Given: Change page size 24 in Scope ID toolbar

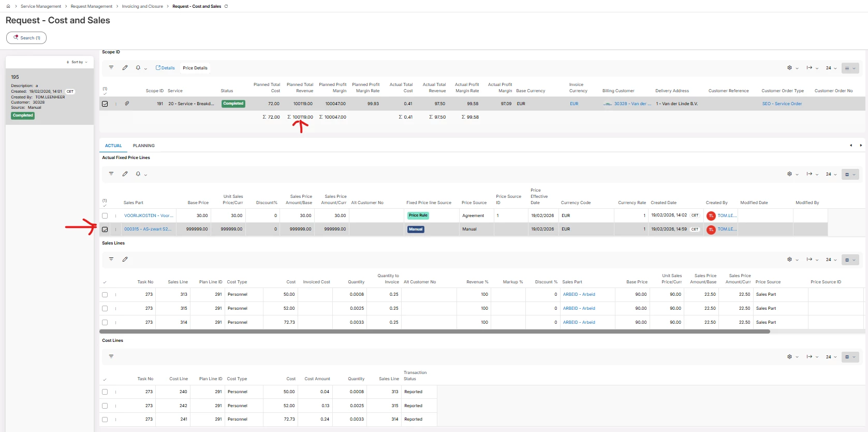Looking at the screenshot, I should (x=831, y=68).
